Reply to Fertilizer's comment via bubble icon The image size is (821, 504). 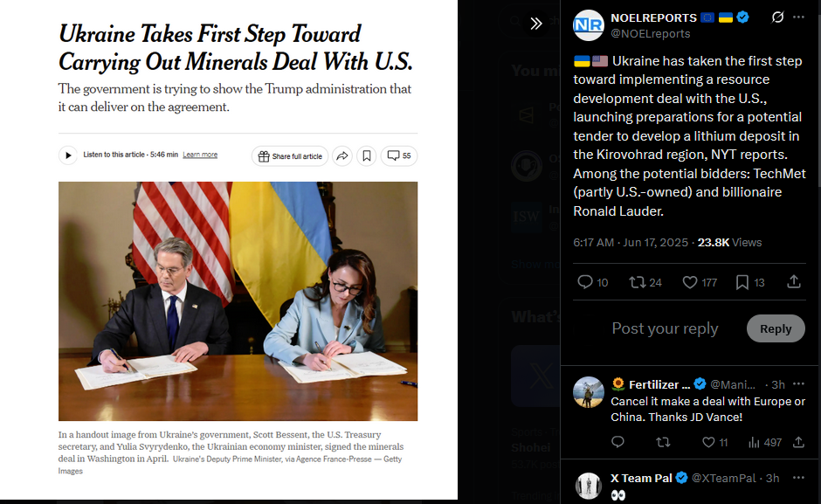617,442
